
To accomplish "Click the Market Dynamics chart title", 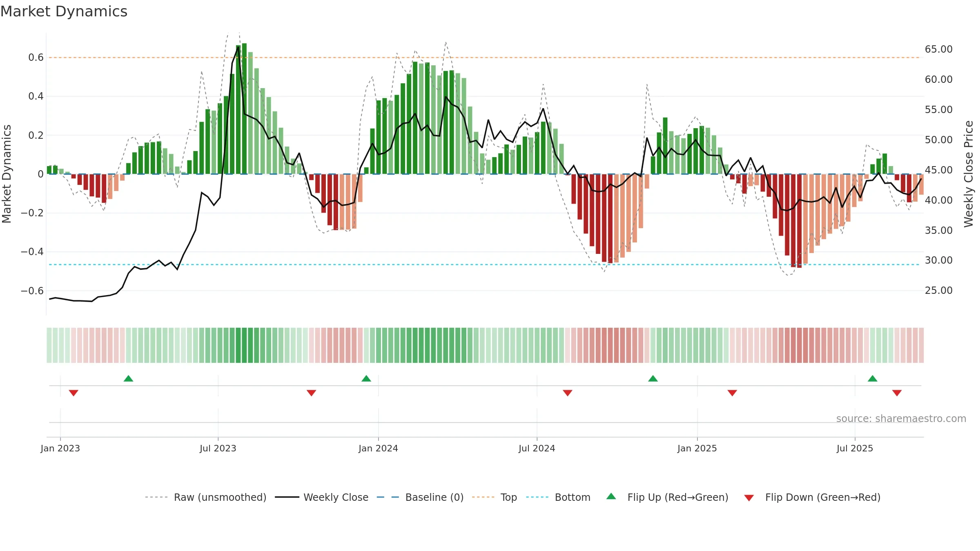I will coord(64,11).
